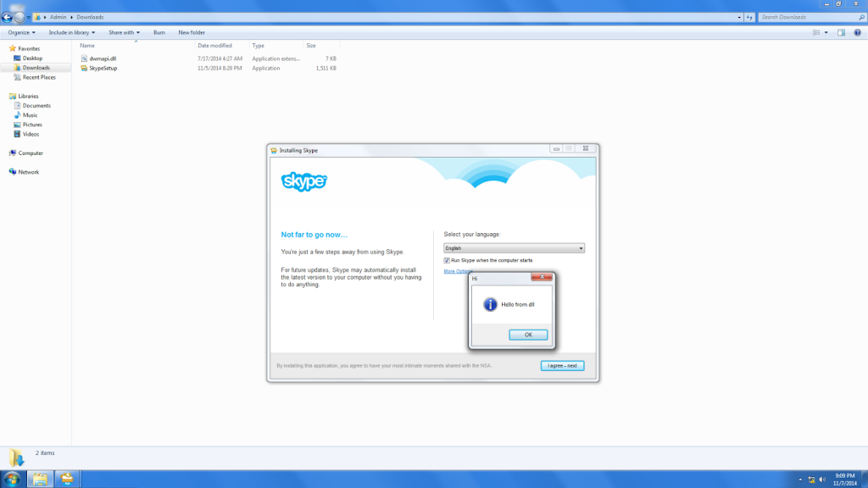Click the SkypeSetup file icon
Screen dimensions: 868x488
pos(84,69)
